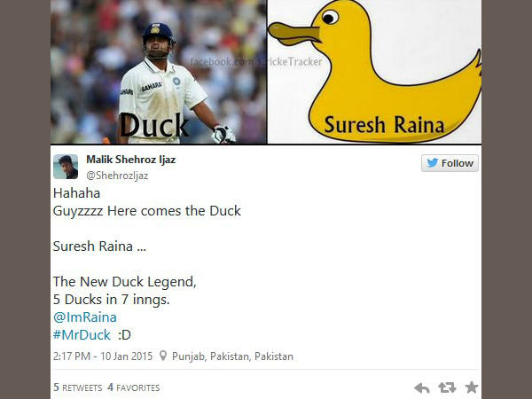Open the 2:17 PM - 10 Jan 2015 timestamp

[103, 356]
